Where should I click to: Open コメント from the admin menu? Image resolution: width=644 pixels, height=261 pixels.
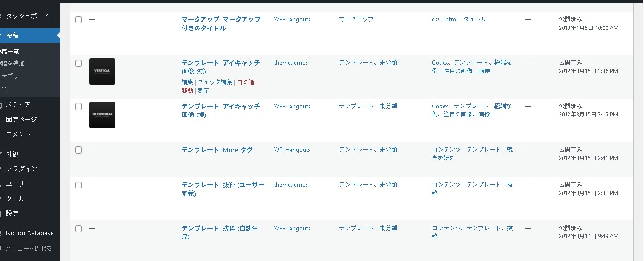coord(18,134)
